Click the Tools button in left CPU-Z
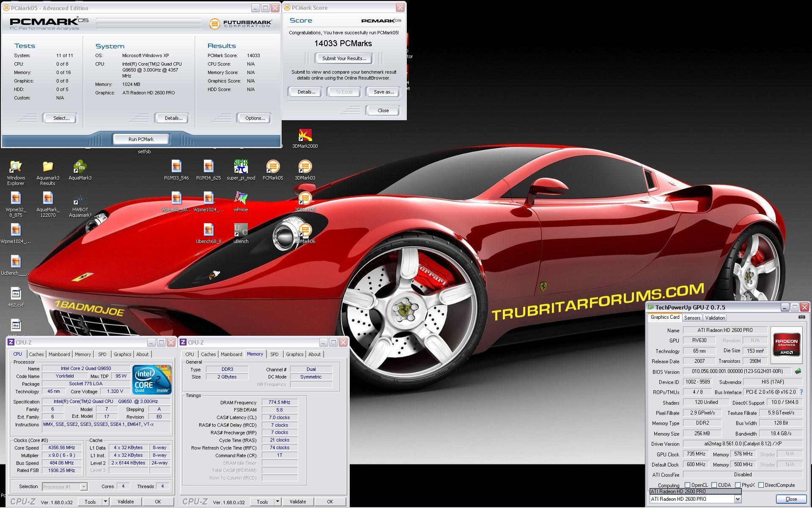812x508 pixels. tap(90, 502)
